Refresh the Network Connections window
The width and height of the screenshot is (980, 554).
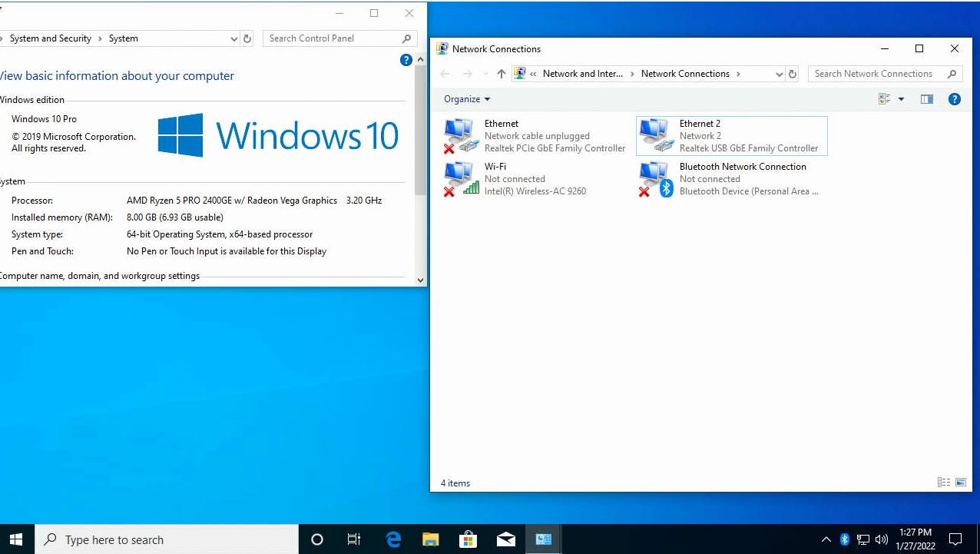(793, 75)
